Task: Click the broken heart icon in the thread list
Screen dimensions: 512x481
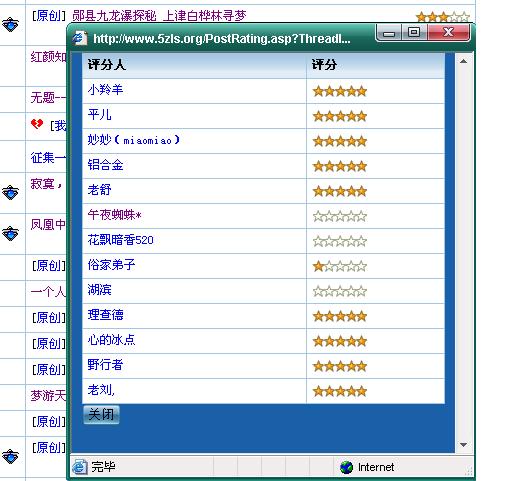Action: 37,124
